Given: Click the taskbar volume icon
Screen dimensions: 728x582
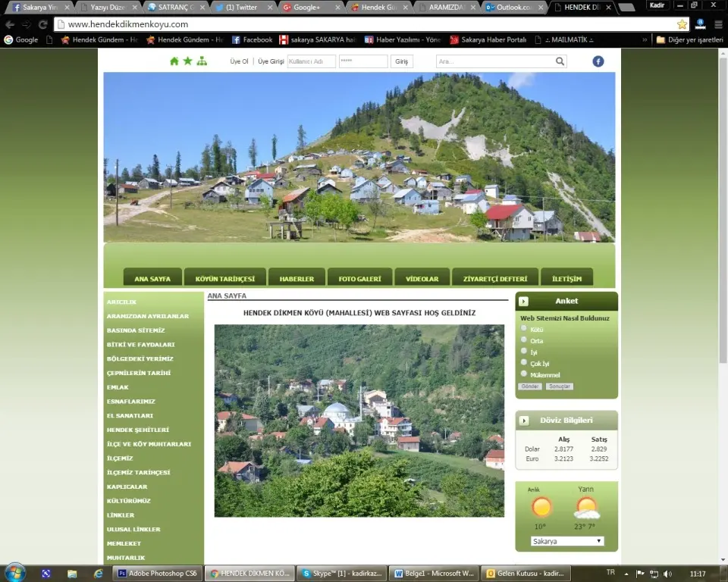Looking at the screenshot, I should pyautogui.click(x=667, y=574).
